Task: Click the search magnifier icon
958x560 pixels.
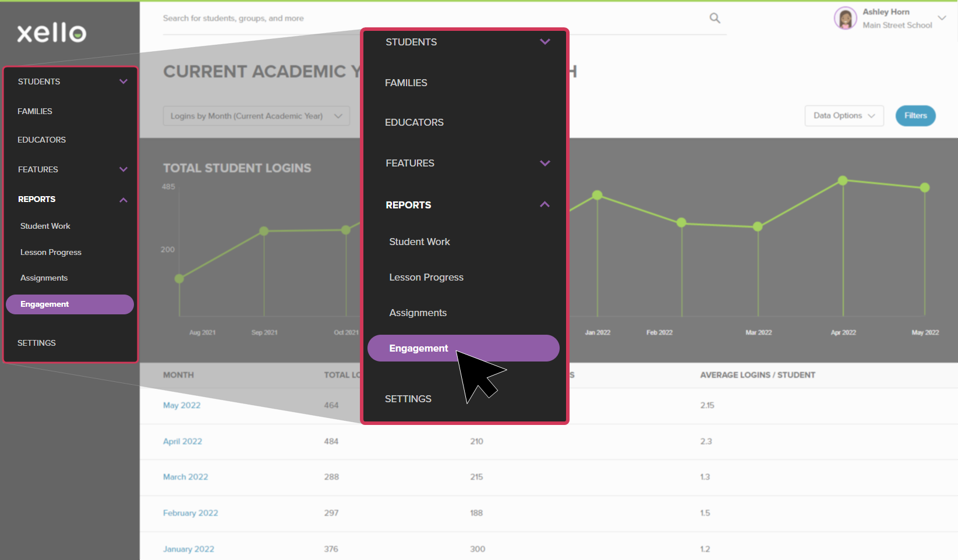Action: [715, 18]
